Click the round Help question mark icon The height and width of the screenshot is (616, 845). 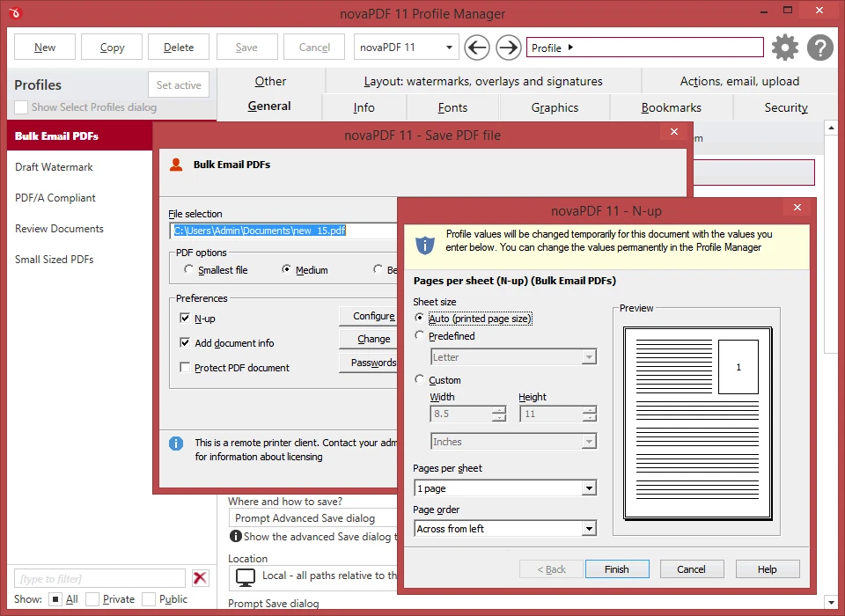click(x=819, y=48)
